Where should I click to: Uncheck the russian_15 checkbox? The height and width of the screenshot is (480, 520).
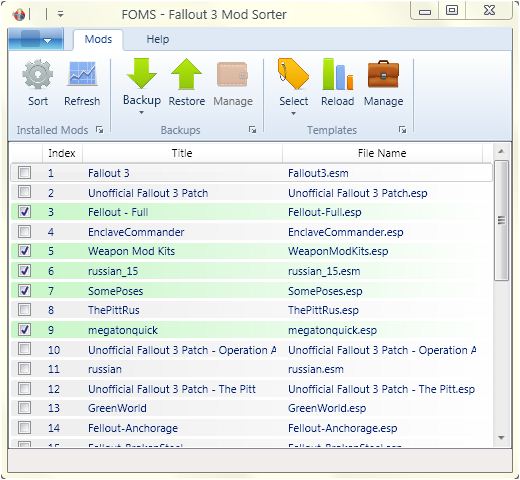24,270
